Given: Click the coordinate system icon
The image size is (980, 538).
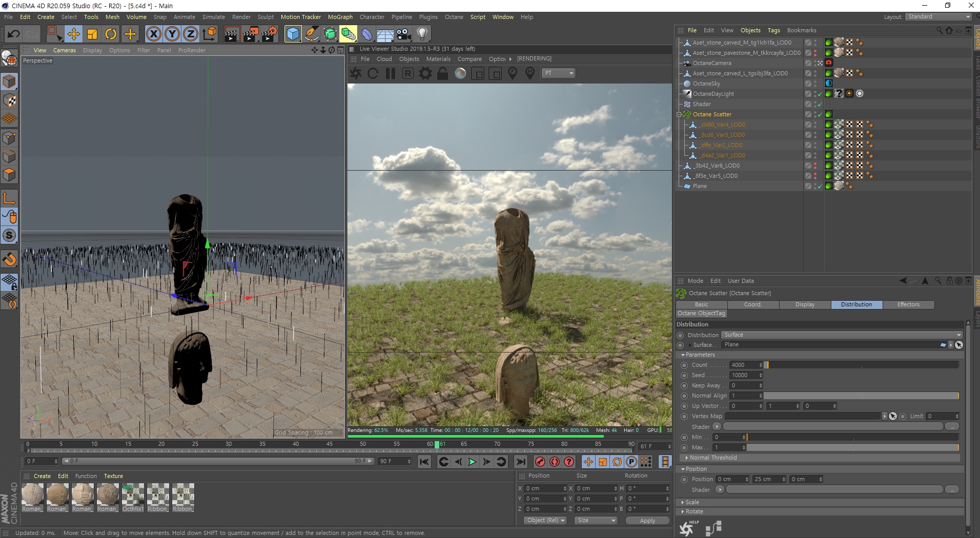Looking at the screenshot, I should coord(209,34).
